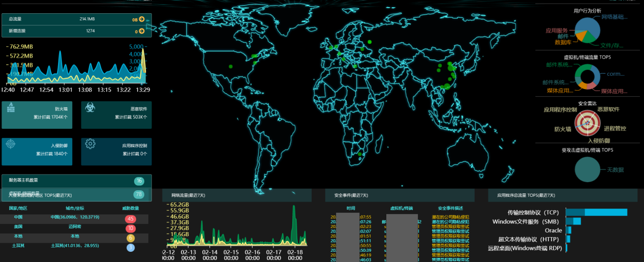Click the red 45 threat count badge
644x262 pixels.
(x=131, y=219)
